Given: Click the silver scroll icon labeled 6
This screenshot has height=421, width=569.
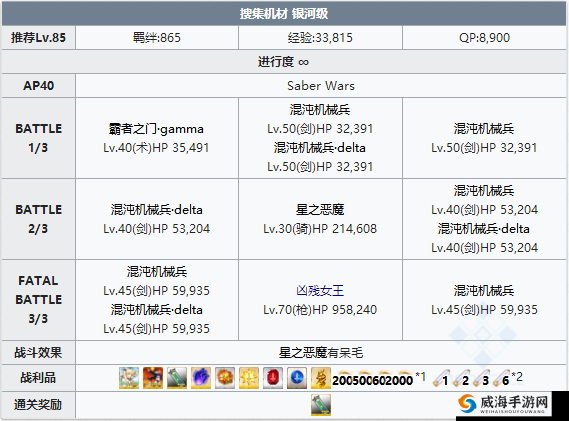Looking at the screenshot, I should (502, 379).
